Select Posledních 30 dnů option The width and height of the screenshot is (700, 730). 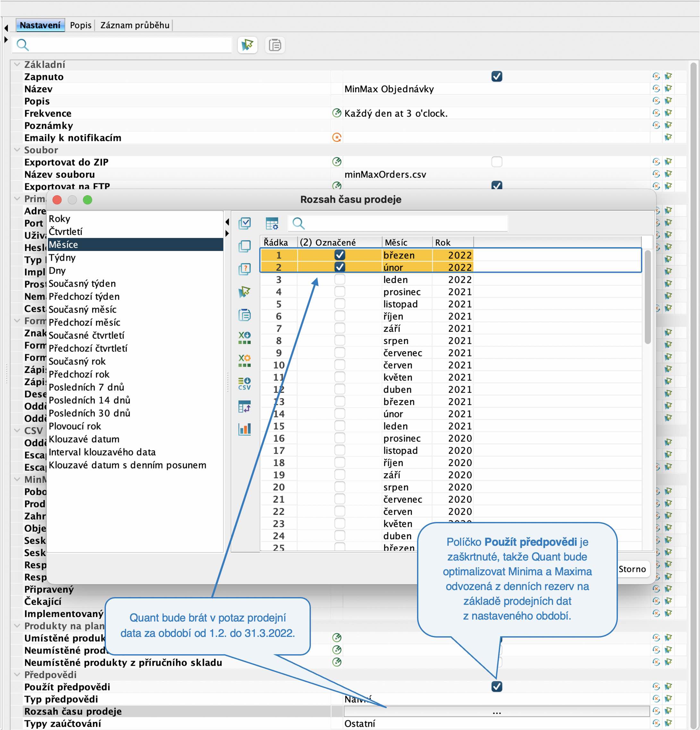pyautogui.click(x=135, y=413)
